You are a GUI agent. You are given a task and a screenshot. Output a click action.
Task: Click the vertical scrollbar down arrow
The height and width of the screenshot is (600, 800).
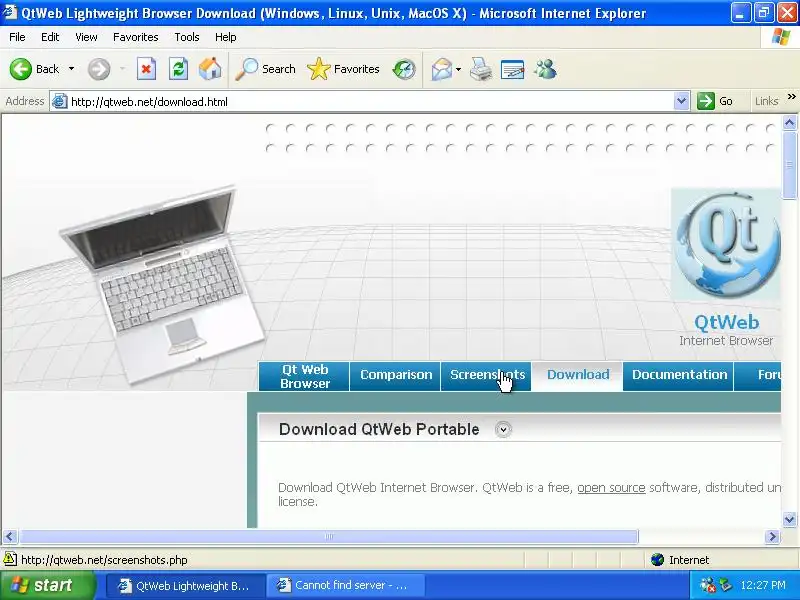[789, 519]
